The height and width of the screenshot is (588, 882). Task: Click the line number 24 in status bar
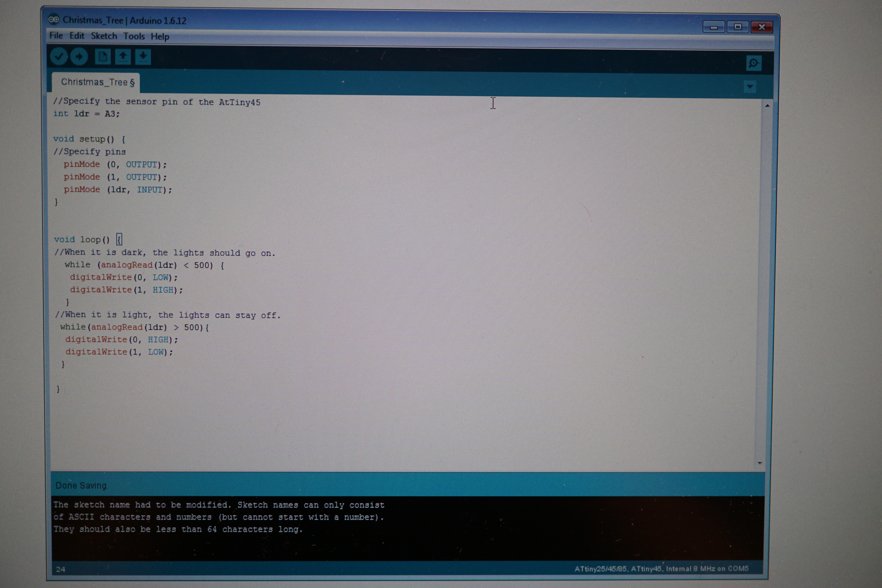click(60, 569)
